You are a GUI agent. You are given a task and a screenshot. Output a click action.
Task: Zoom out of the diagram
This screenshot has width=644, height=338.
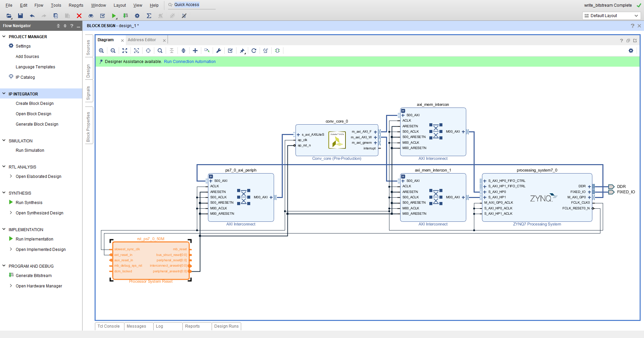(x=113, y=51)
